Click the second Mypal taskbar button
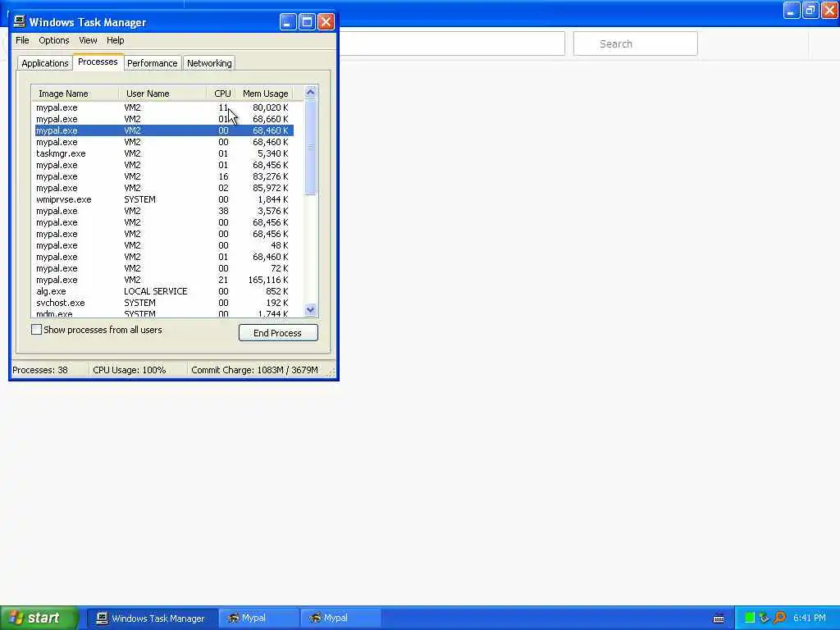This screenshot has height=630, width=840. point(341,619)
